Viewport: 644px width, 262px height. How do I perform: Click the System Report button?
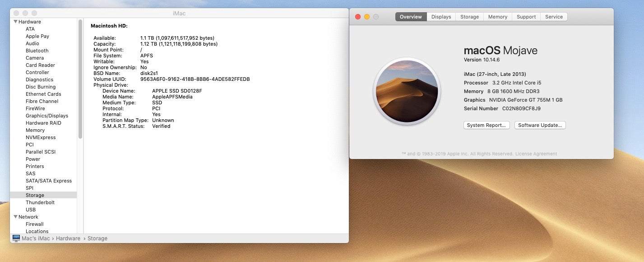(x=486, y=125)
